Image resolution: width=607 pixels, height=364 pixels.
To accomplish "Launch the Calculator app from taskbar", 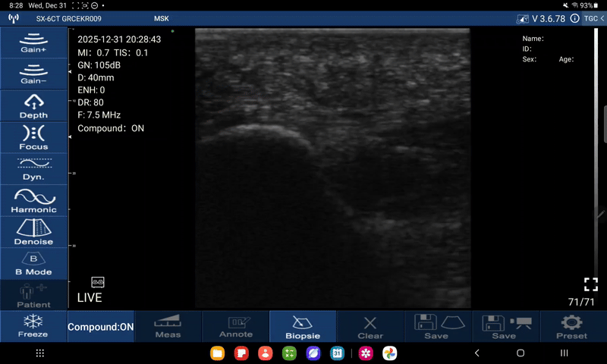I will pyautogui.click(x=289, y=353).
